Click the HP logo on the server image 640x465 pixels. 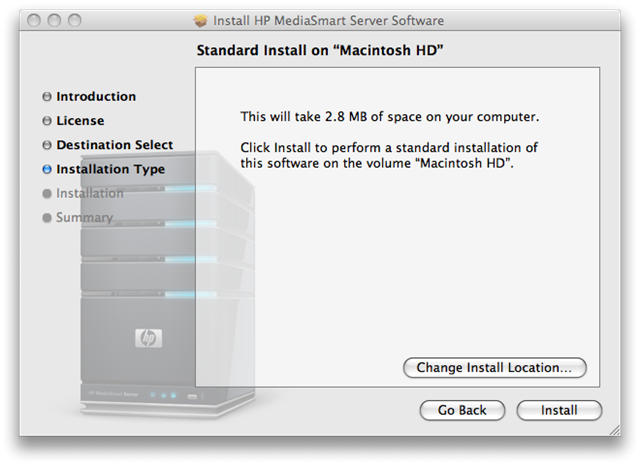tap(147, 338)
